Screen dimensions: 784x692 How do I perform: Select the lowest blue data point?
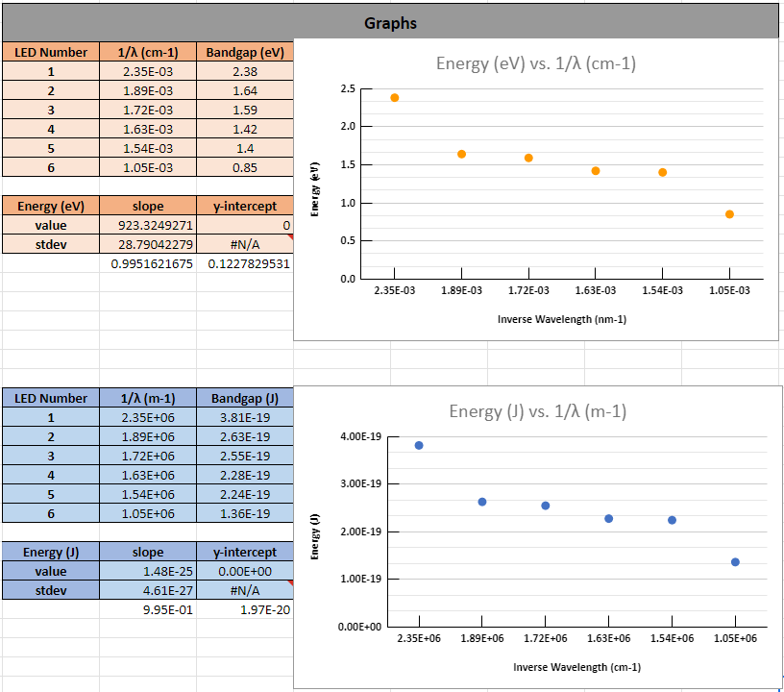click(735, 562)
